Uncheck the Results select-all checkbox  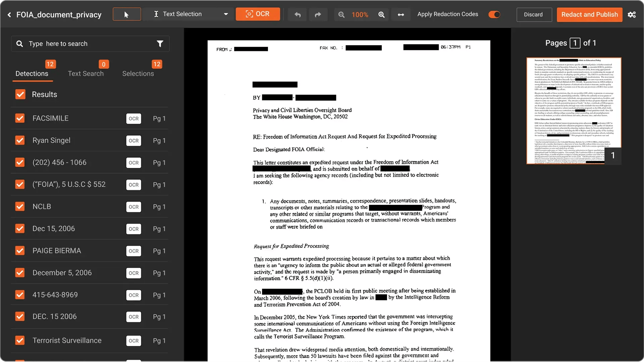tap(20, 94)
